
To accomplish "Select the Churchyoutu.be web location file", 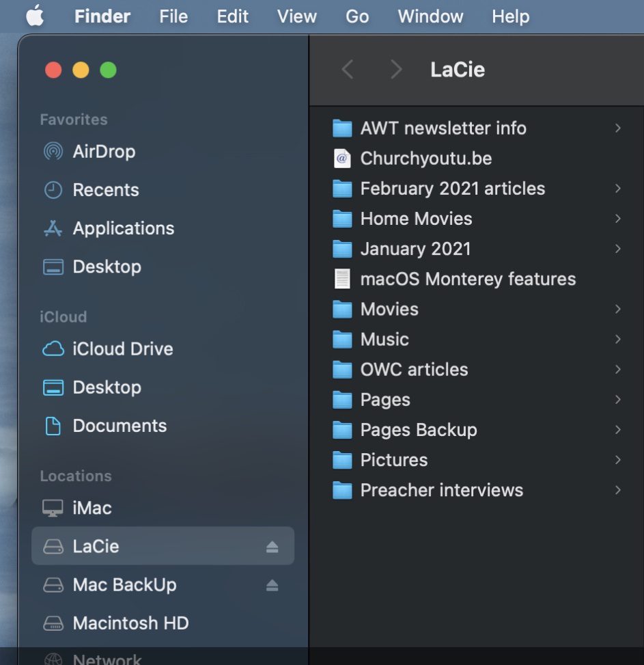I will coord(425,159).
